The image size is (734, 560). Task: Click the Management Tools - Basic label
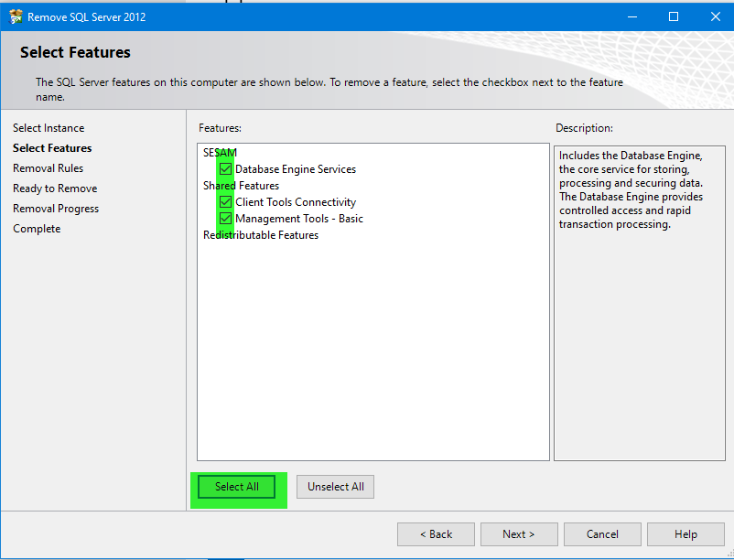click(x=299, y=219)
